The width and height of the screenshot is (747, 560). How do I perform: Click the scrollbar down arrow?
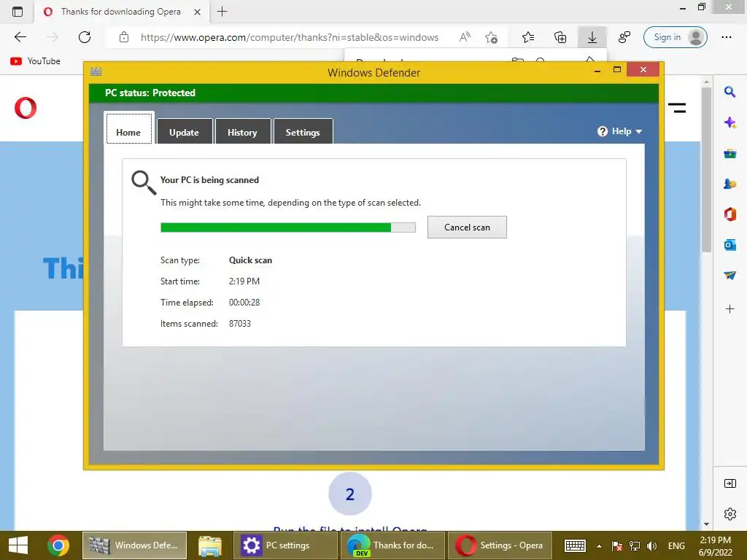[706, 524]
